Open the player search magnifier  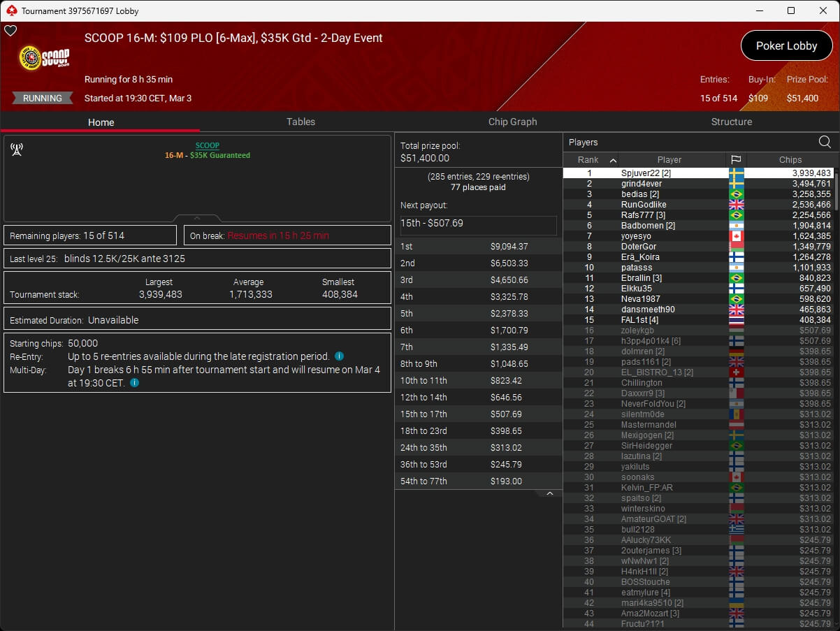pyautogui.click(x=825, y=142)
